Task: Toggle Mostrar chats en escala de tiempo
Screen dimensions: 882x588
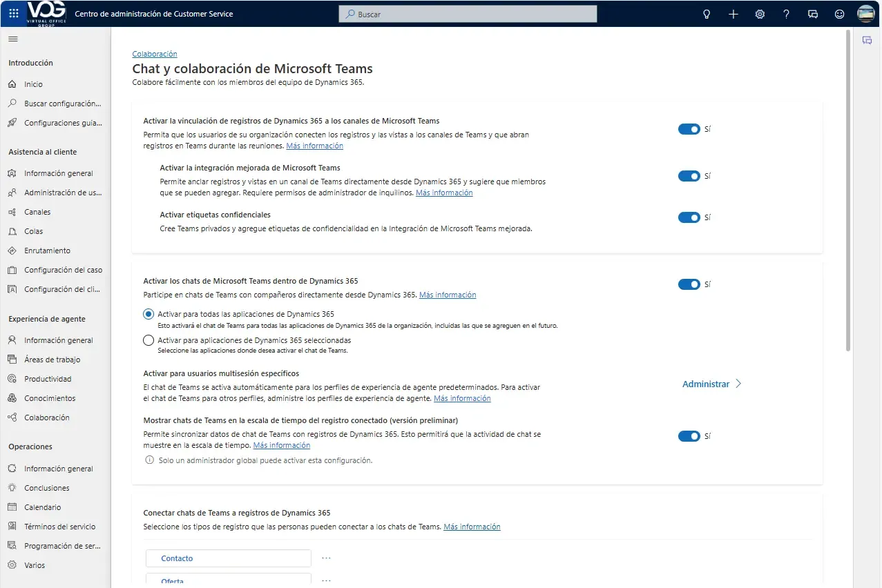Action: tap(689, 436)
